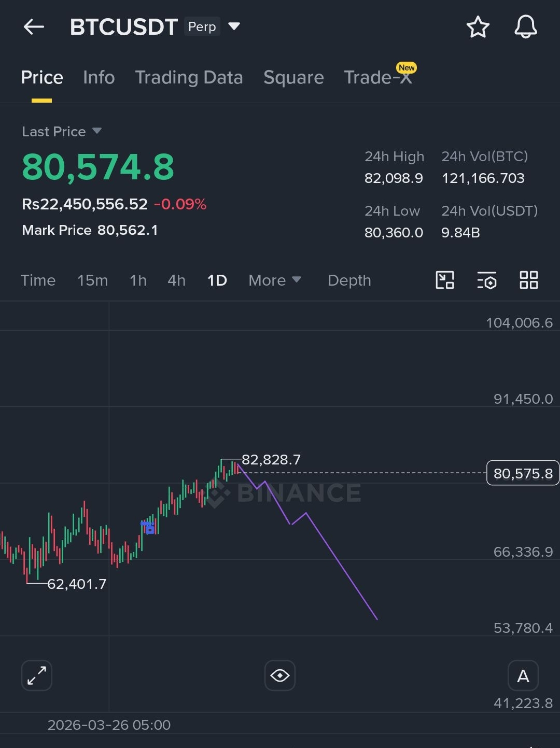The image size is (560, 748).
Task: Tap the last price 80,574.8
Action: click(x=98, y=167)
